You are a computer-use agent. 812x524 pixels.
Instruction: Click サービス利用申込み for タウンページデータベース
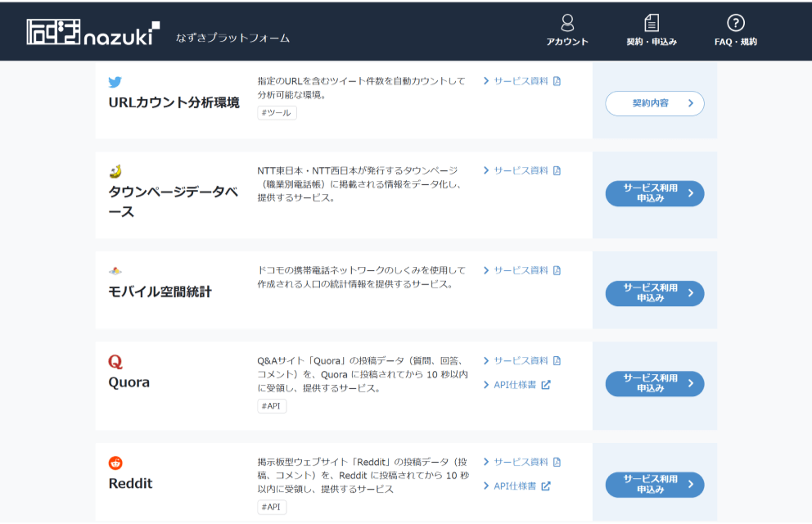pos(654,193)
